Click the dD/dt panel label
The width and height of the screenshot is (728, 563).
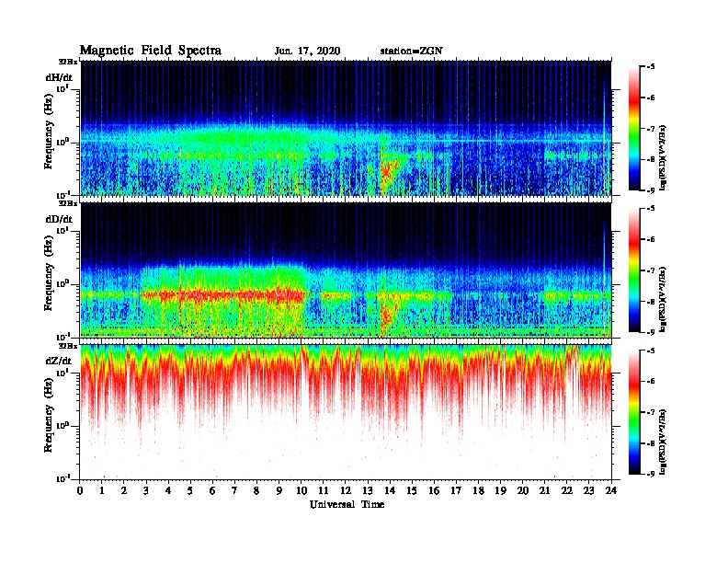coord(59,219)
